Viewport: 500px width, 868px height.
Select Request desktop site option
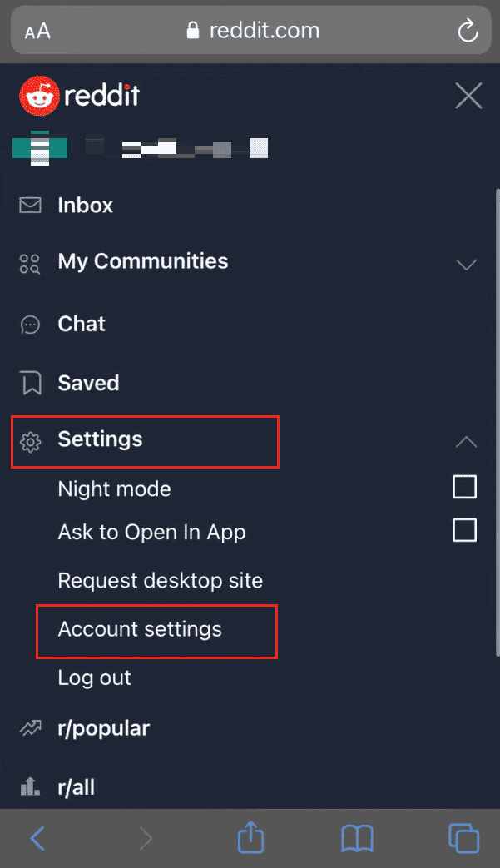161,581
